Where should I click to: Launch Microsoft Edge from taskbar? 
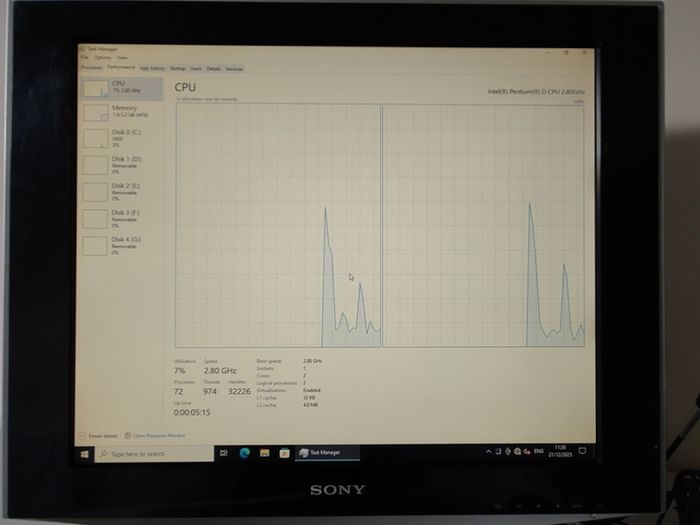click(x=244, y=453)
